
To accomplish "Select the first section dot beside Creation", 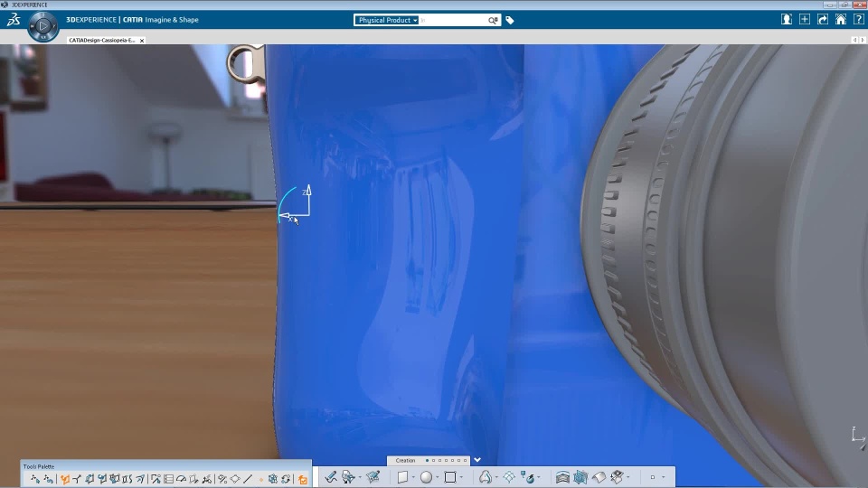I will coord(427,460).
